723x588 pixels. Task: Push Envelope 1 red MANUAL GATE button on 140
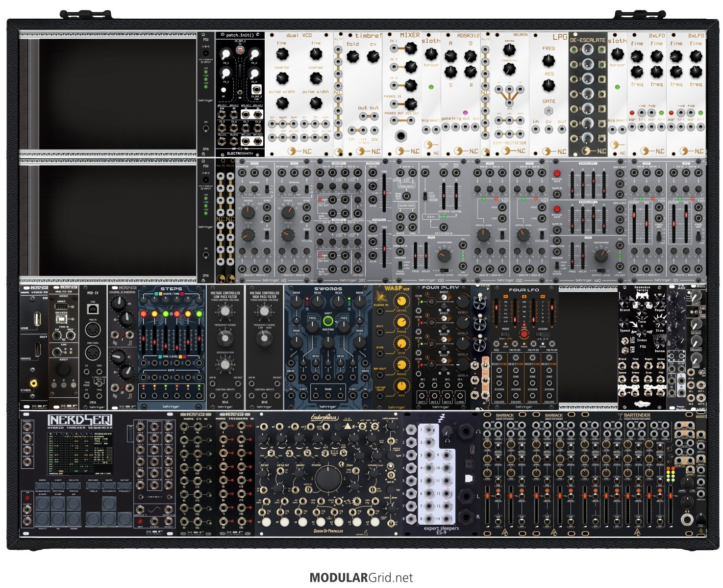pos(557,174)
